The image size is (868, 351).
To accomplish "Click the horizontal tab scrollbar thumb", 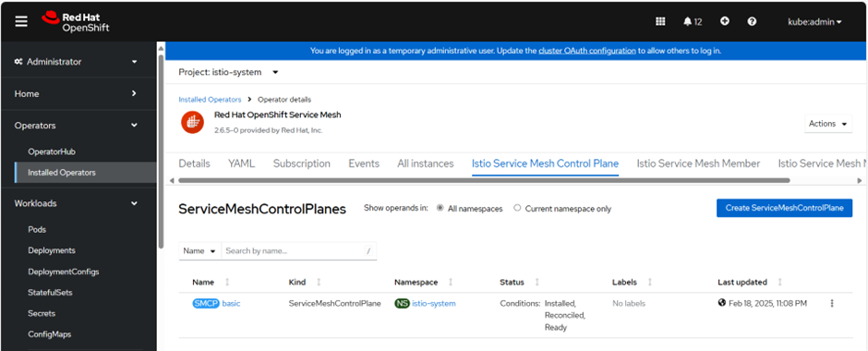I will click(x=484, y=180).
